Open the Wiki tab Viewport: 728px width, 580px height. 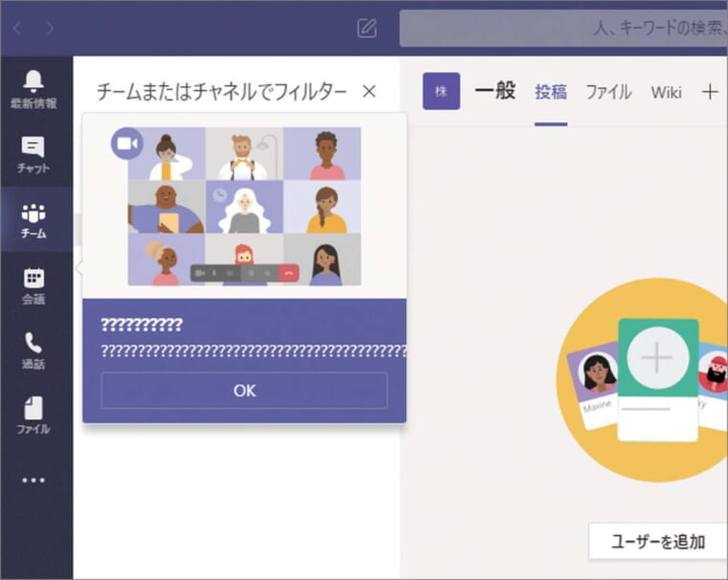coord(666,92)
